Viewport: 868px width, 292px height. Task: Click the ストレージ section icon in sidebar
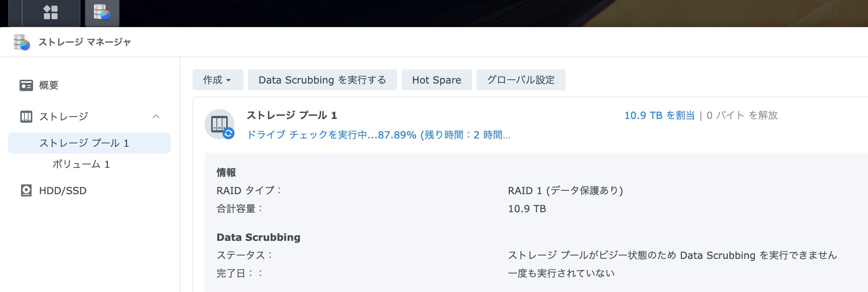point(26,117)
